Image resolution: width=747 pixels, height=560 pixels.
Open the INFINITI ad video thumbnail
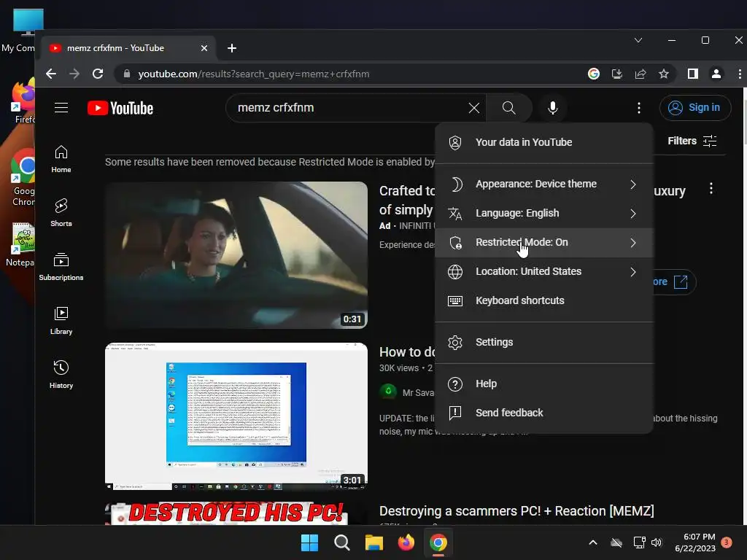236,255
